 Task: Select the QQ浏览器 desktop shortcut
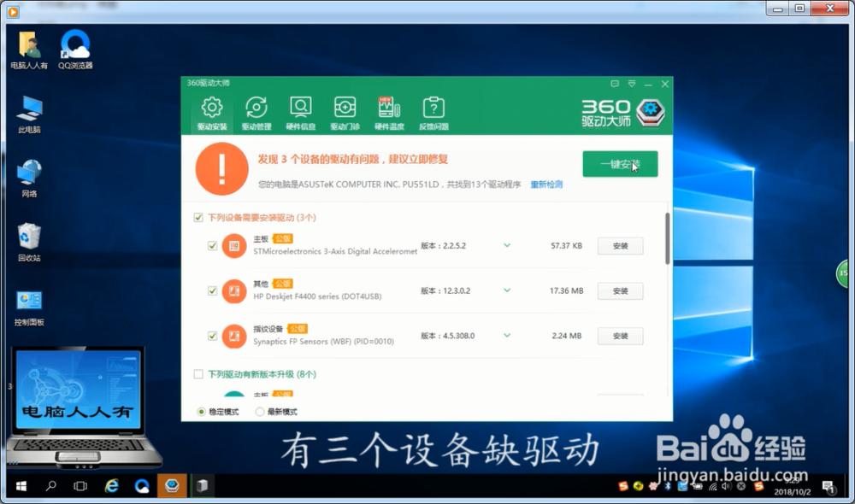tap(75, 50)
